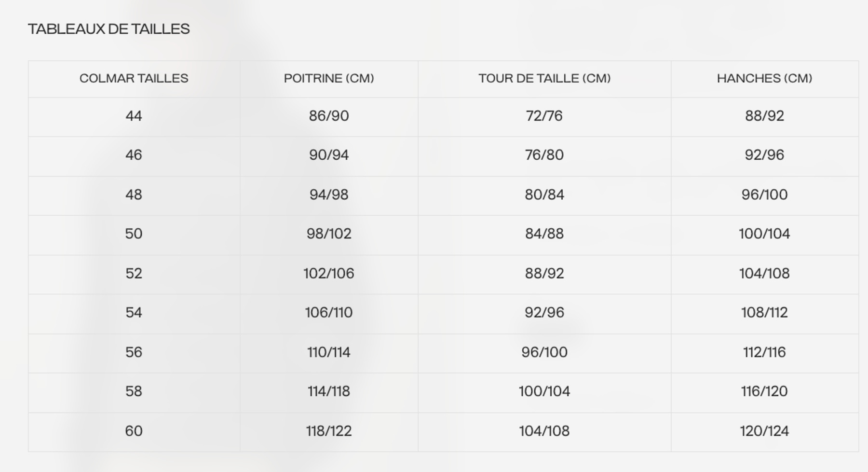Select size 44 in the Colmar sizes column
Screen dimensions: 868x472
pos(134,116)
